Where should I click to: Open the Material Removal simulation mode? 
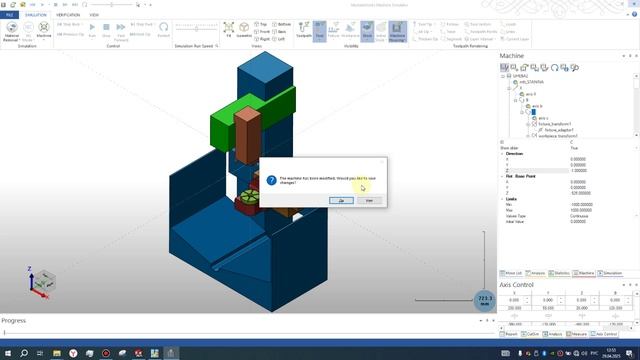click(x=11, y=31)
